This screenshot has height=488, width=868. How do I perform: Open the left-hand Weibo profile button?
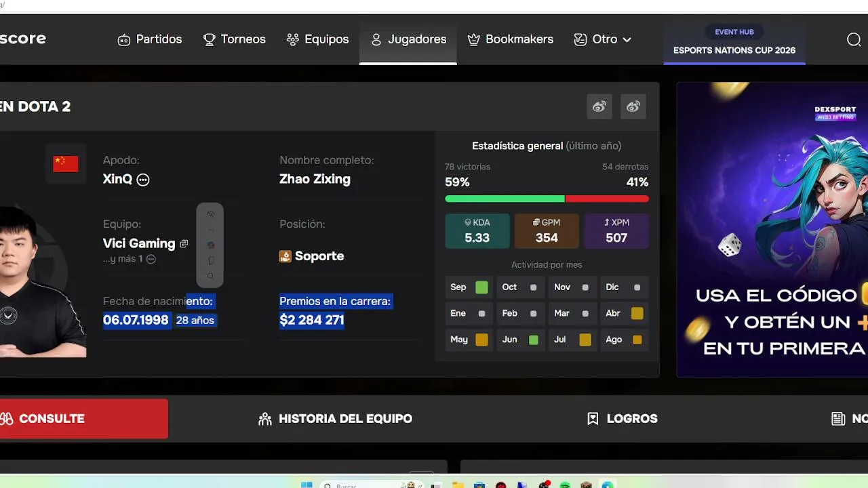(x=599, y=106)
